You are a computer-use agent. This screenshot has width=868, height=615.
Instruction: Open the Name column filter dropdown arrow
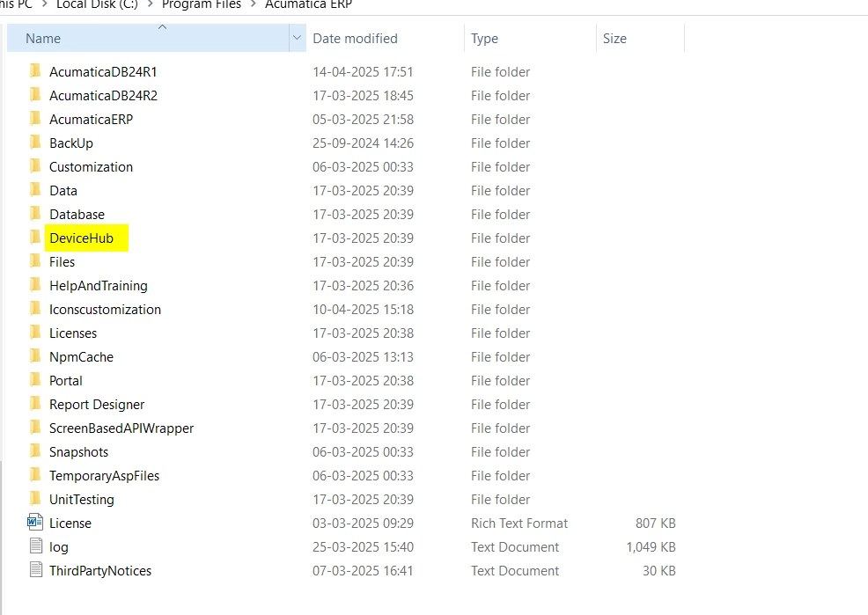297,38
